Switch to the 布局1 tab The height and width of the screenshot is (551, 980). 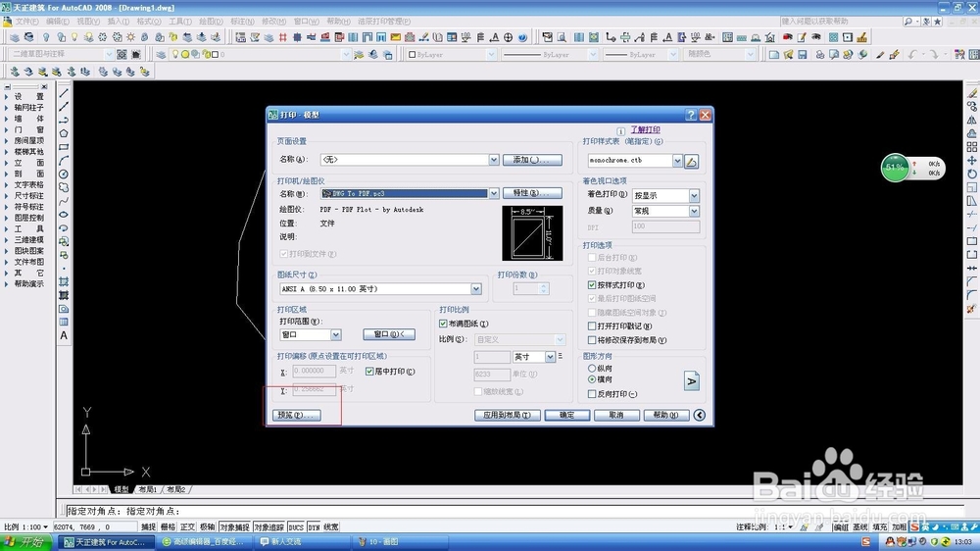point(148,489)
